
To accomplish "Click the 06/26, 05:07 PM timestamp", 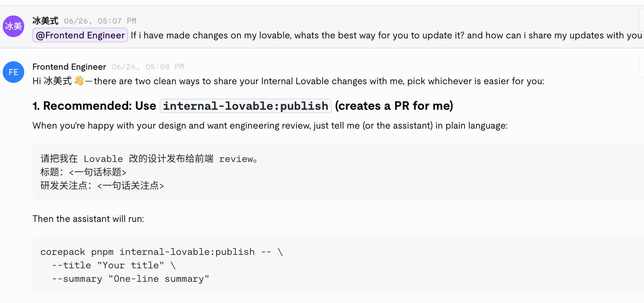I will pos(100,21).
